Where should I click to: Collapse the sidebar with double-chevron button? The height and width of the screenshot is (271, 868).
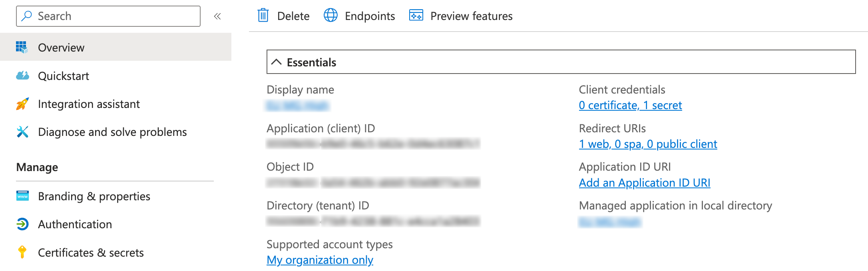217,16
